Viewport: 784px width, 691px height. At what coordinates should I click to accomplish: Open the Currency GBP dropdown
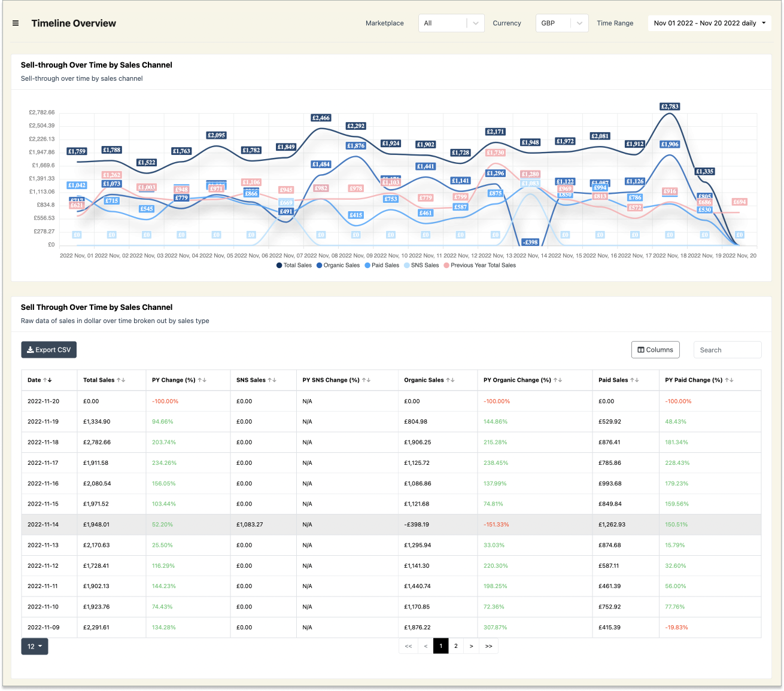[x=562, y=23]
